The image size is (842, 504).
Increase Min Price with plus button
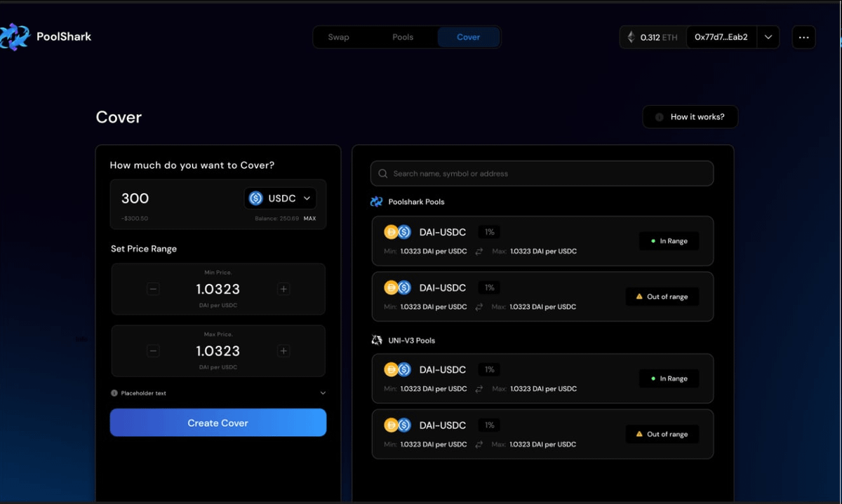(x=283, y=289)
